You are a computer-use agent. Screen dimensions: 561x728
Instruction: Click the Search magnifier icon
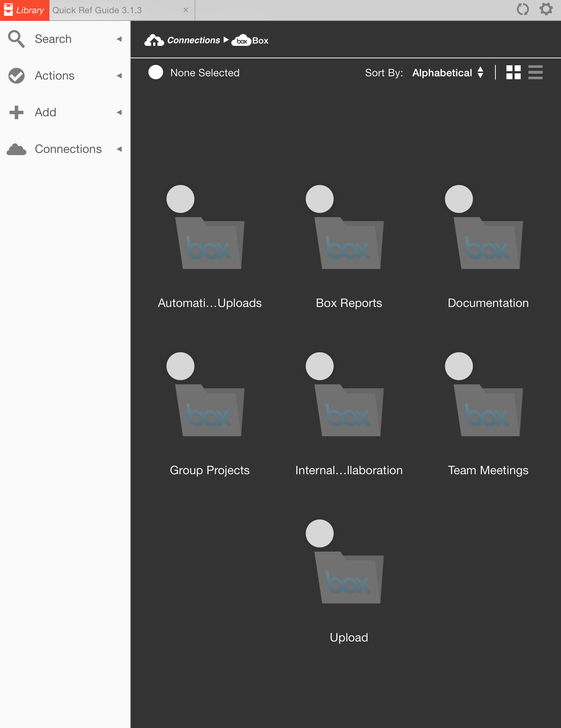16,39
